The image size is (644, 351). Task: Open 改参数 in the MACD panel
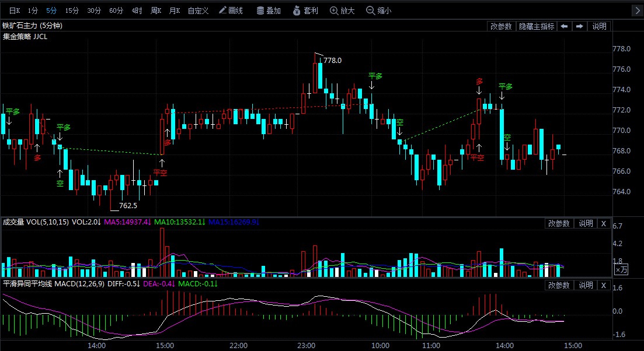click(559, 285)
